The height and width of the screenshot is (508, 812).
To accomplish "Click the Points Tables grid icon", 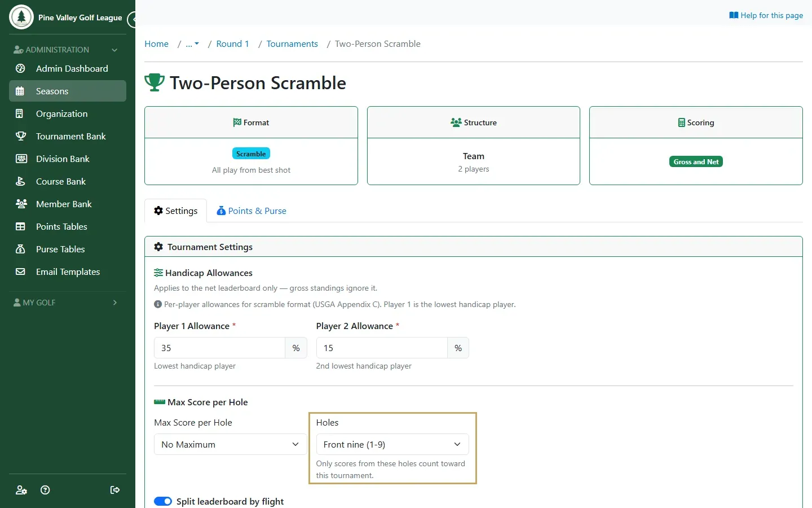I will click(x=20, y=226).
